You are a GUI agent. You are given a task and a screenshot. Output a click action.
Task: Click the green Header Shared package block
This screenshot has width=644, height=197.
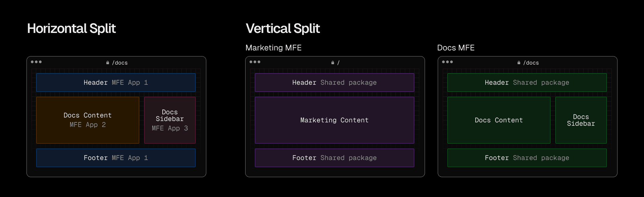(527, 83)
